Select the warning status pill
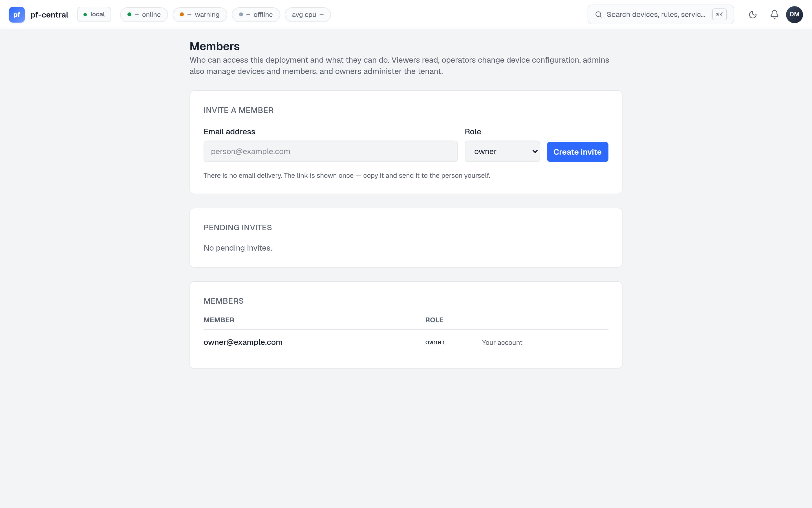 200,15
